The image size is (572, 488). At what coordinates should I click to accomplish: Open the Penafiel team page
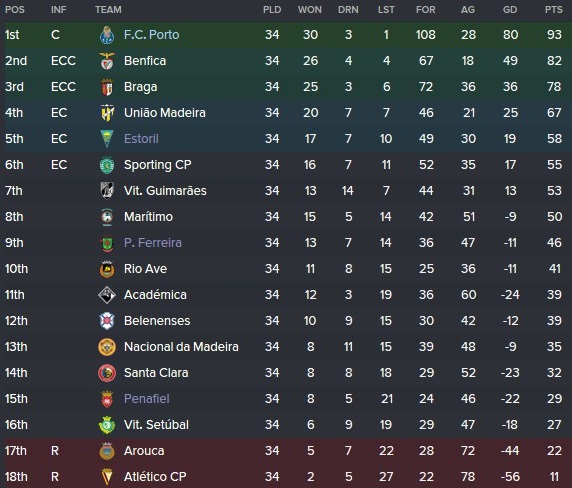pos(147,399)
